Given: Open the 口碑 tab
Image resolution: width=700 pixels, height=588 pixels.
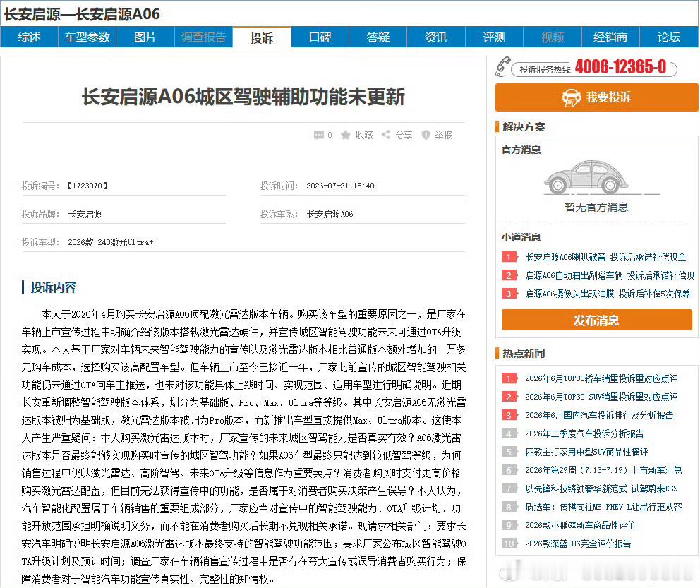Looking at the screenshot, I should click(320, 37).
